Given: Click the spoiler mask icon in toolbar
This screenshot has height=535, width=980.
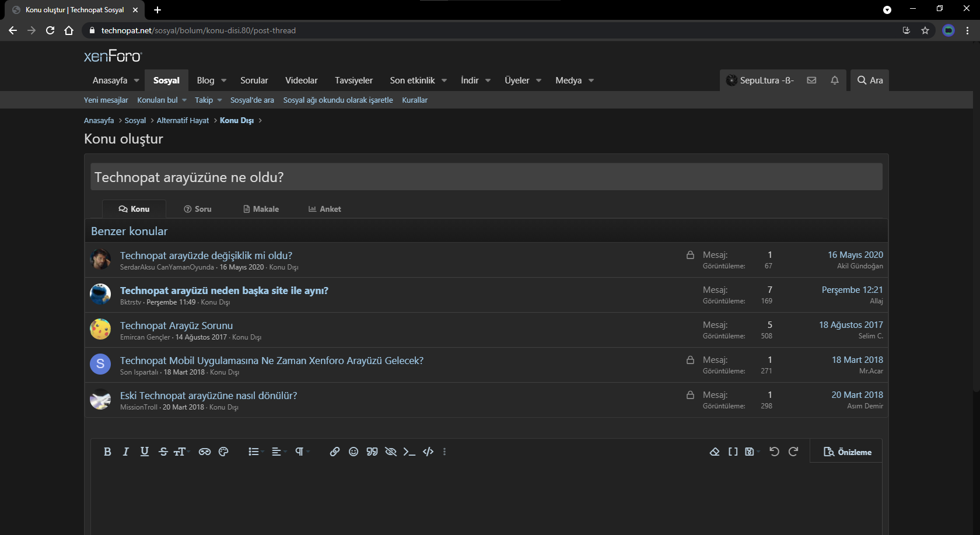Looking at the screenshot, I should pos(205,452).
